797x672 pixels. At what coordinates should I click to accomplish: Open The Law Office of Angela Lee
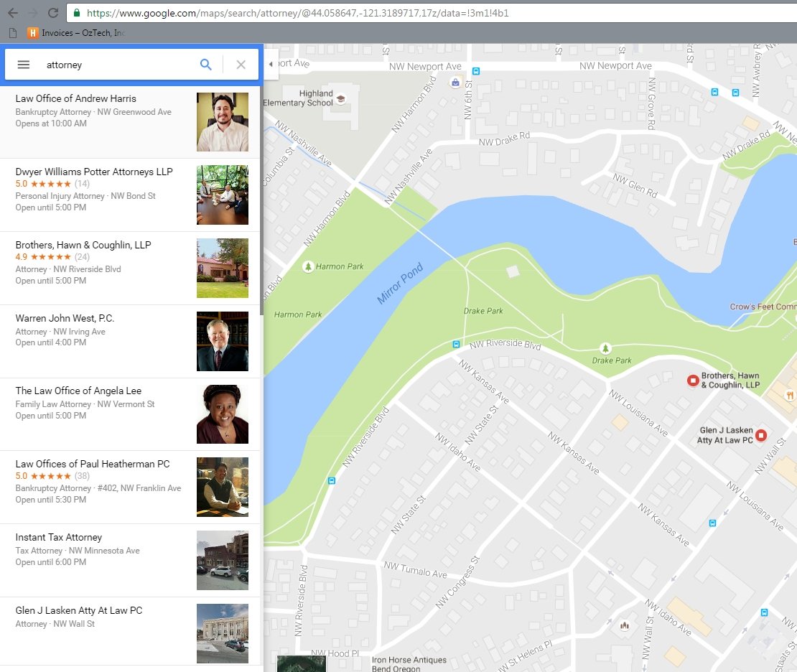(x=130, y=414)
